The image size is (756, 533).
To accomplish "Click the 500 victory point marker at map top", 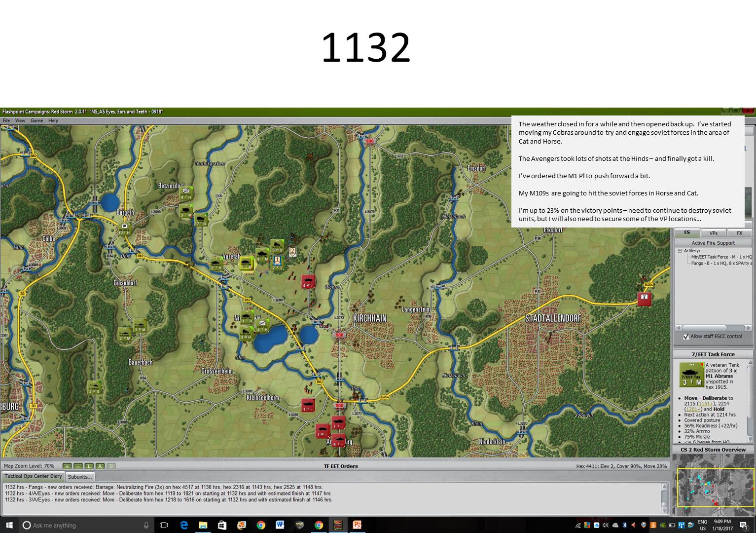I will 369,142.
